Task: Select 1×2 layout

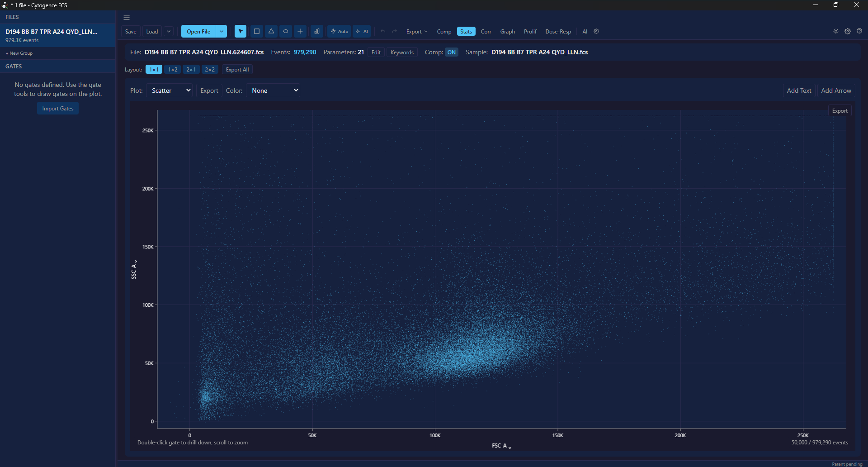Action: pos(173,70)
